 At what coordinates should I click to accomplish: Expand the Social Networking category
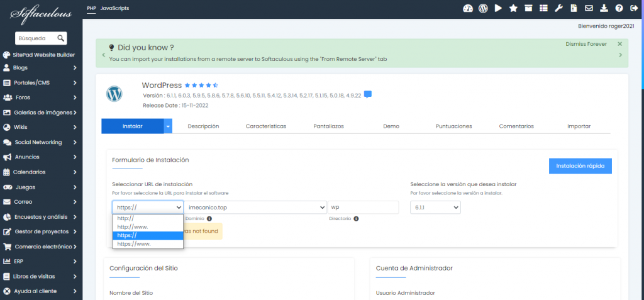41,142
